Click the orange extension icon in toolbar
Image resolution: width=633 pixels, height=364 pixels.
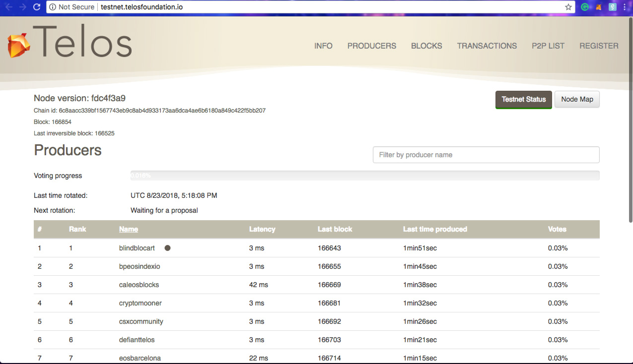point(599,7)
